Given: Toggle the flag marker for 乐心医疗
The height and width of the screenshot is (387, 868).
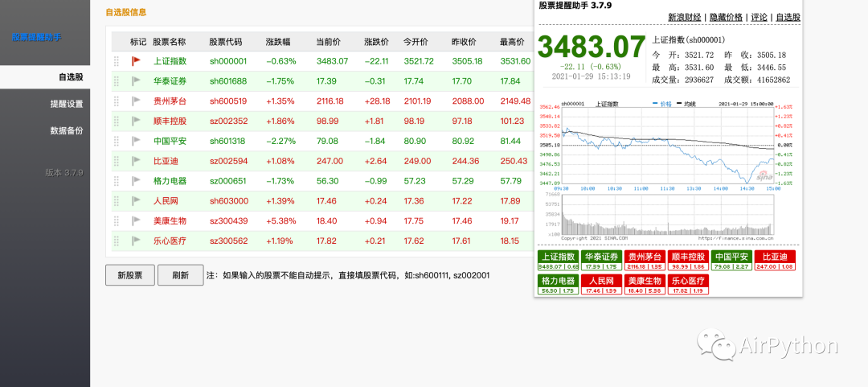Looking at the screenshot, I should pos(136,241).
